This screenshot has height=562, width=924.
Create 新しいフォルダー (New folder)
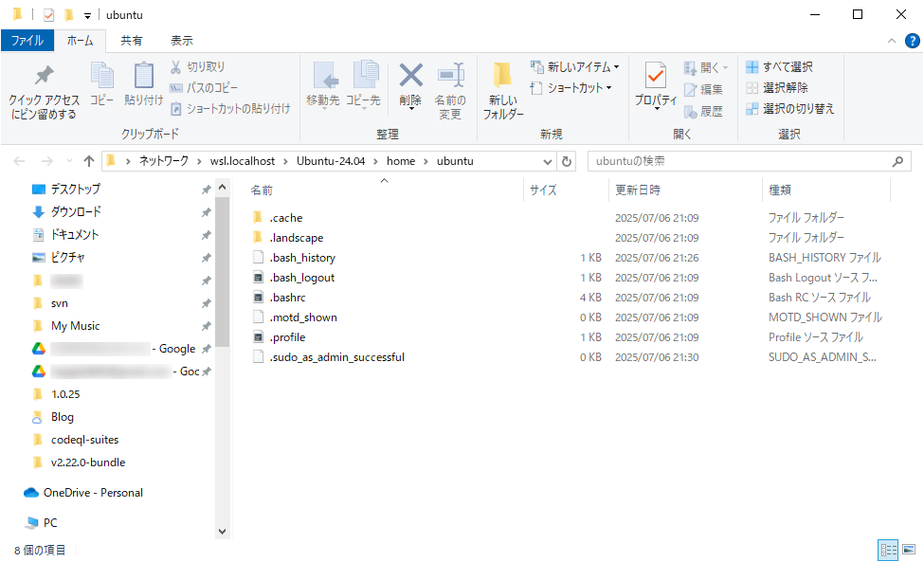point(502,91)
